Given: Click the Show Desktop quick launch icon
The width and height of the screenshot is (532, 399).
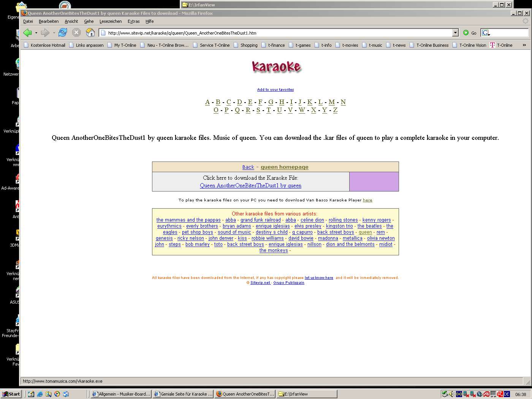Looking at the screenshot, I should click(x=31, y=394).
